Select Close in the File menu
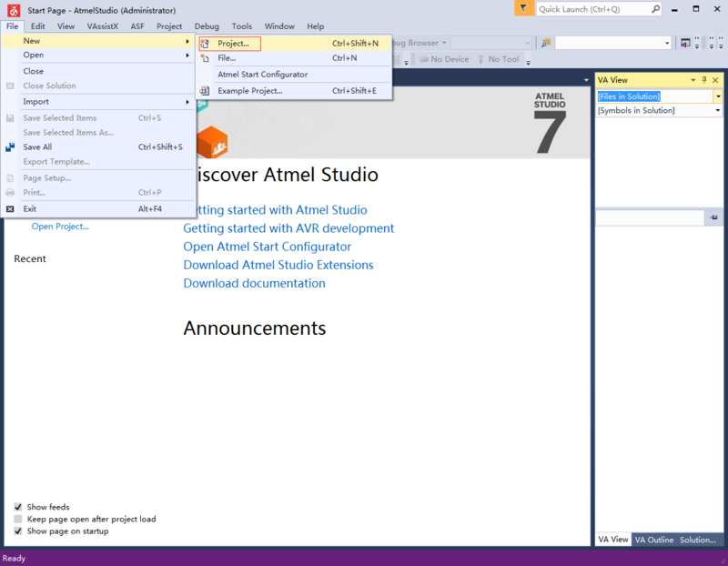728x566 pixels. tap(98, 71)
